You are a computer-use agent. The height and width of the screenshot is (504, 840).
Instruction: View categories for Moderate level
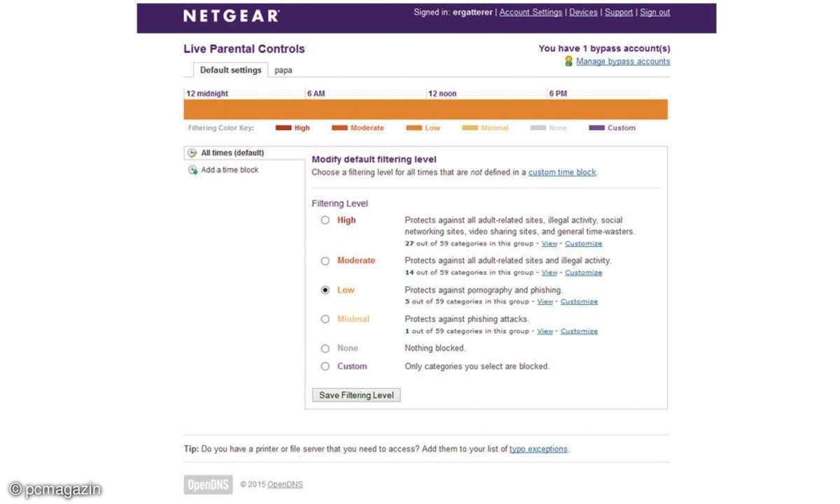click(x=549, y=273)
